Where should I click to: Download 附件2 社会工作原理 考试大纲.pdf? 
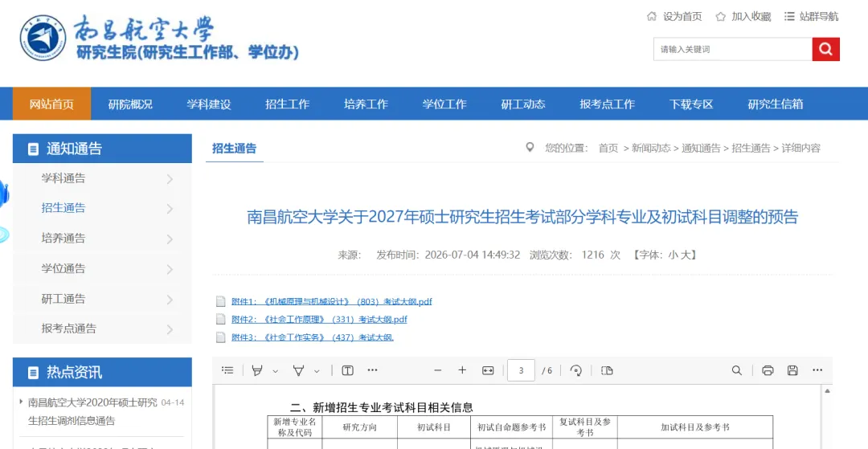point(319,319)
